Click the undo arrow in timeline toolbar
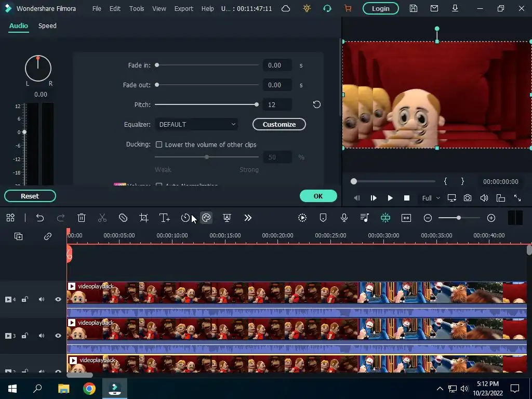 (40, 218)
